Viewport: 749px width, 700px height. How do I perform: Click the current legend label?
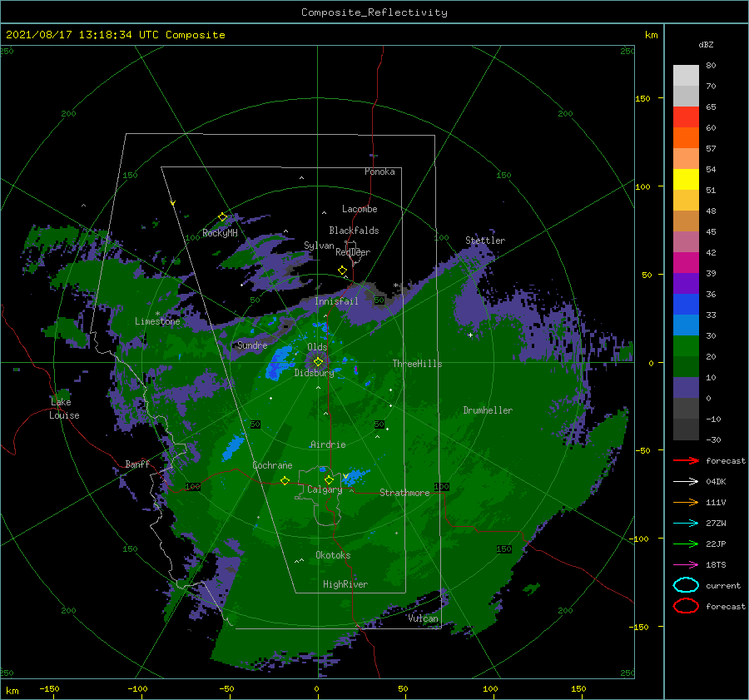(723, 585)
